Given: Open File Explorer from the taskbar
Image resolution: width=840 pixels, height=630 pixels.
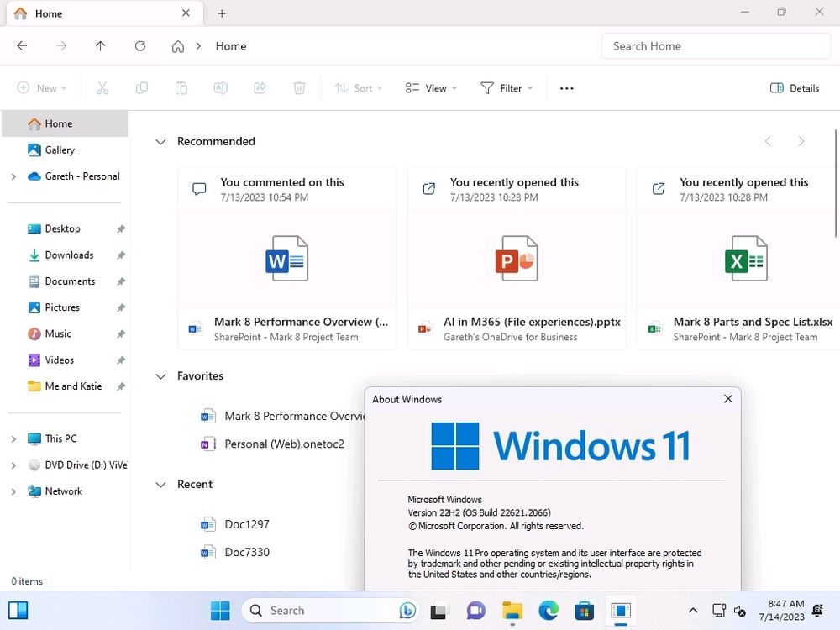Looking at the screenshot, I should click(512, 611).
